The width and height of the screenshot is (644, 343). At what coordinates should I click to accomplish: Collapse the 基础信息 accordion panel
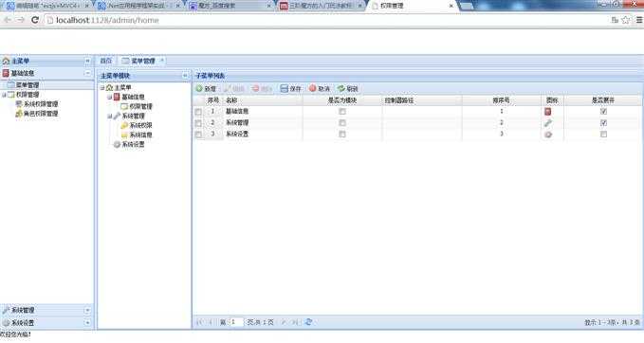[x=87, y=73]
